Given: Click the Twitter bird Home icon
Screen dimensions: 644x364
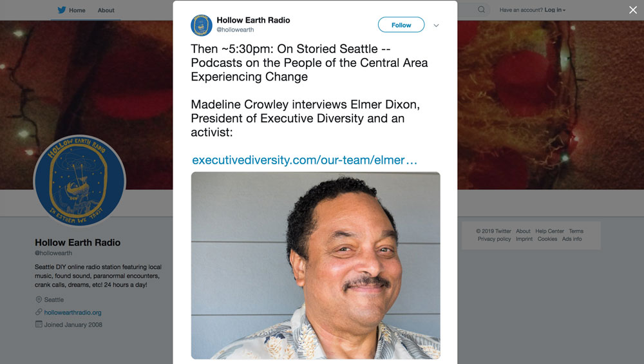Looking at the screenshot, I should [62, 10].
